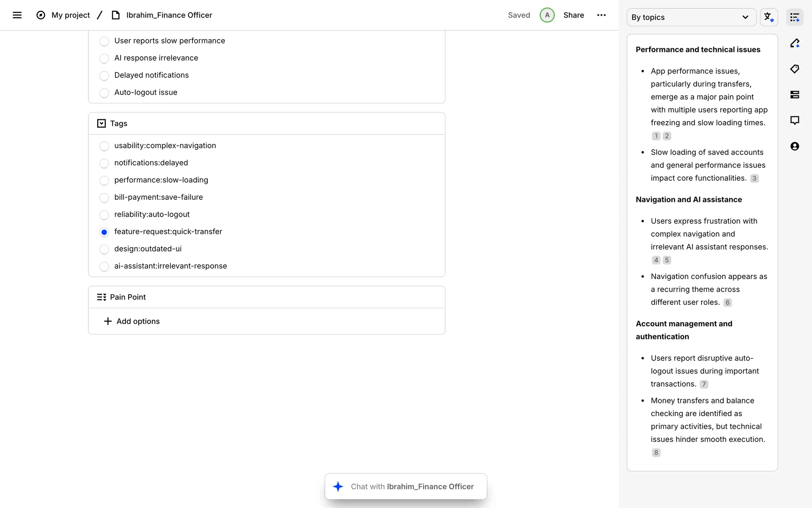
Task: Click the translate icon button
Action: (x=768, y=17)
